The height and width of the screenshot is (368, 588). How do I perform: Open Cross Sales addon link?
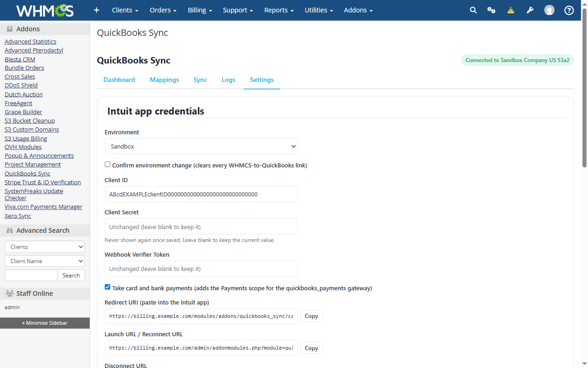pos(20,76)
